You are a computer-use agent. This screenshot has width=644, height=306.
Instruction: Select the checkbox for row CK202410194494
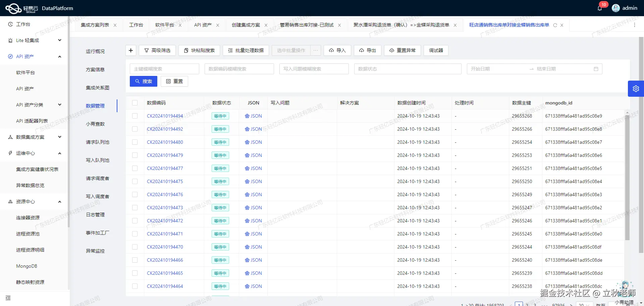click(135, 116)
